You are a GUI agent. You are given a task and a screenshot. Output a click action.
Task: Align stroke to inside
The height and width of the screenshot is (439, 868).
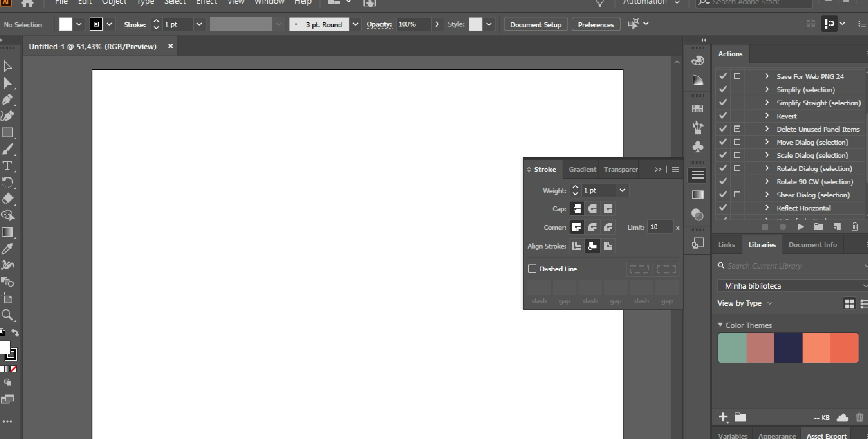click(592, 246)
